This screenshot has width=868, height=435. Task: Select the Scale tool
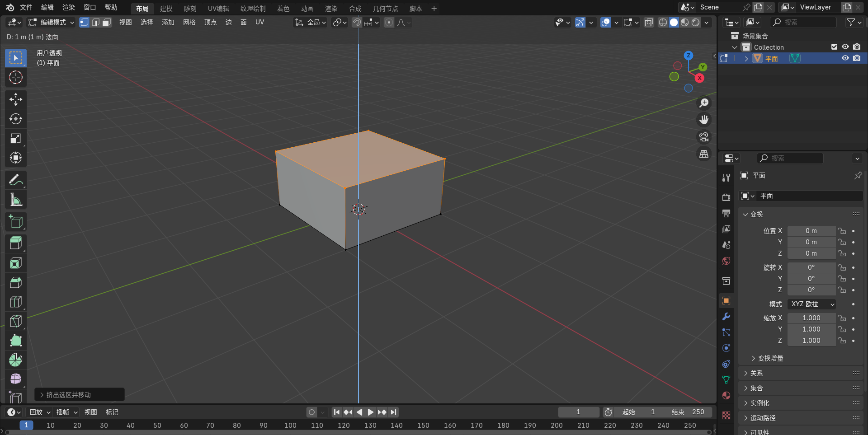(x=16, y=138)
